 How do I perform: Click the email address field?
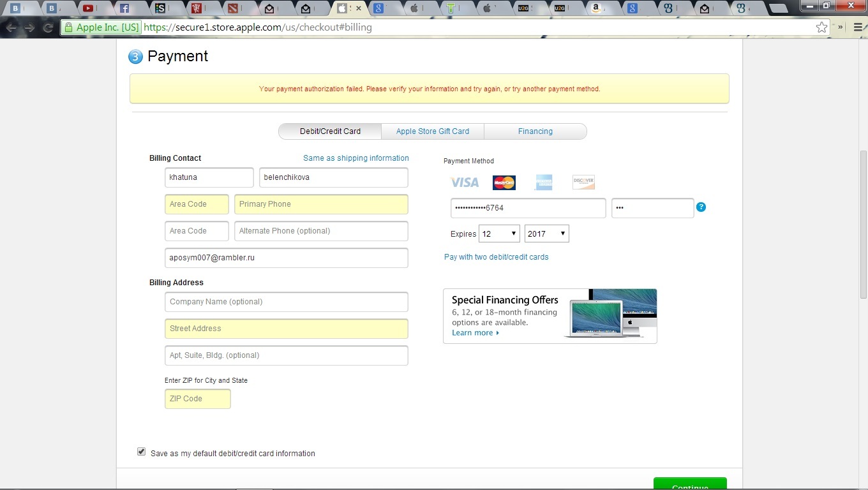click(x=287, y=258)
